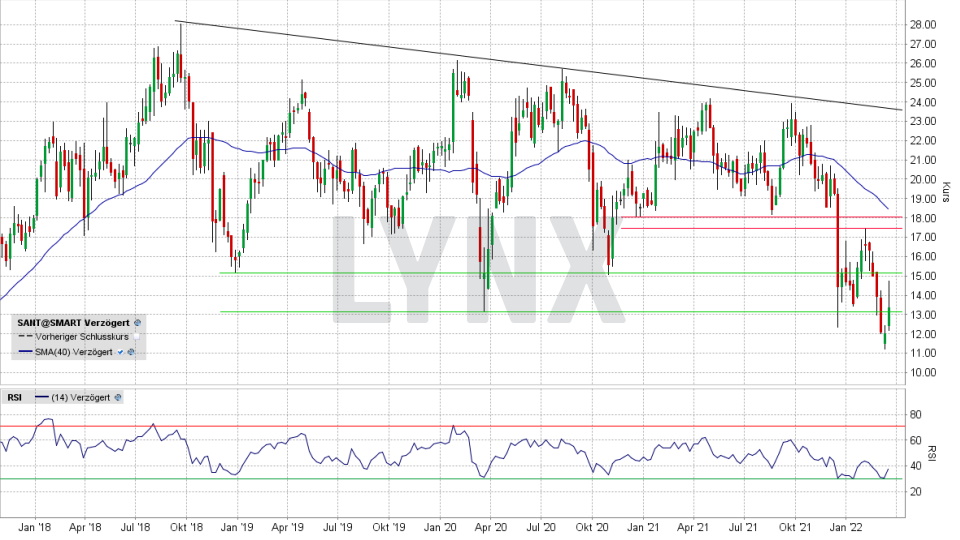Open settings icon beside SANT@SMART Verzögert

click(x=137, y=323)
